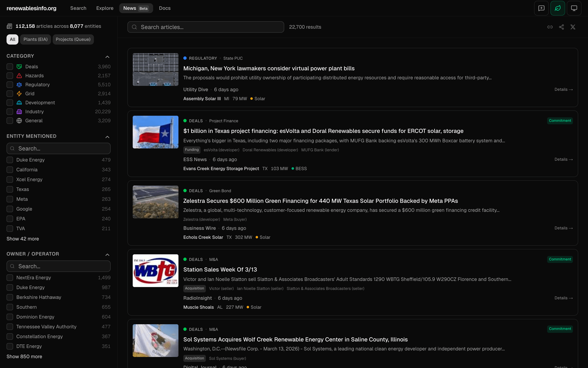This screenshot has width=588, height=368.
Task: Click the orange Solar dot on Assembly Solar III
Action: (252, 99)
